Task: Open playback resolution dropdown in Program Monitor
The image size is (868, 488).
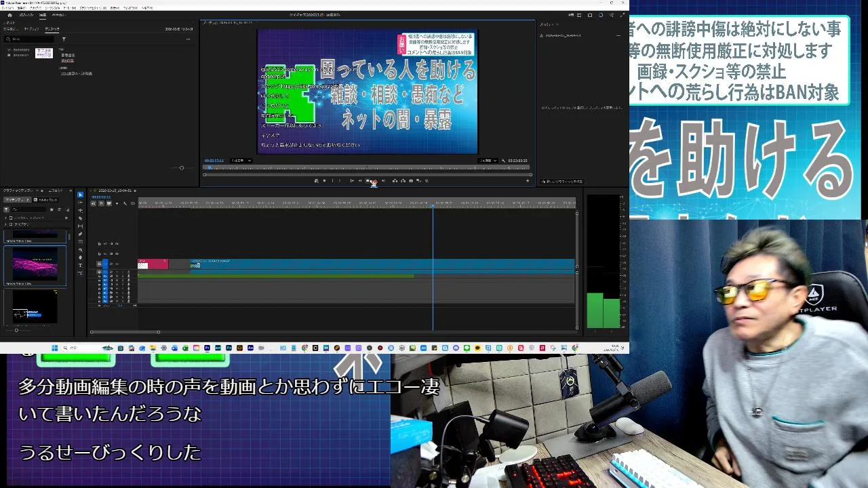Action: 488,161
